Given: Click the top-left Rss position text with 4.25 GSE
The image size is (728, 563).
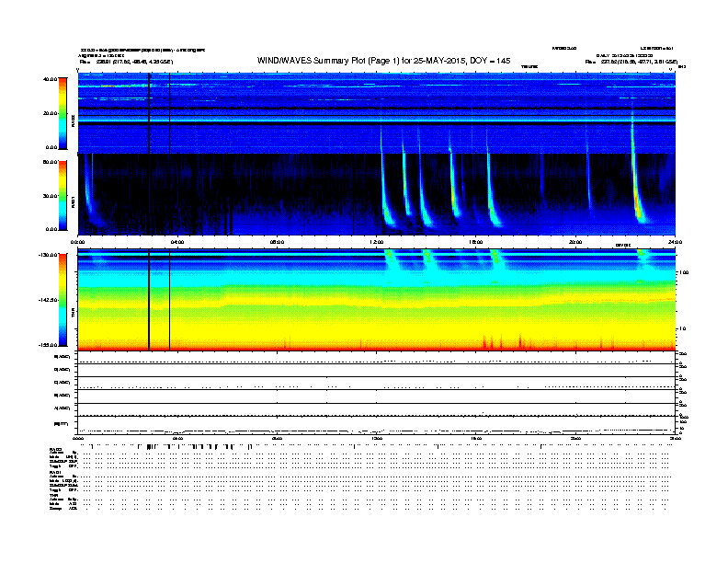Looking at the screenshot, I should [126, 62].
